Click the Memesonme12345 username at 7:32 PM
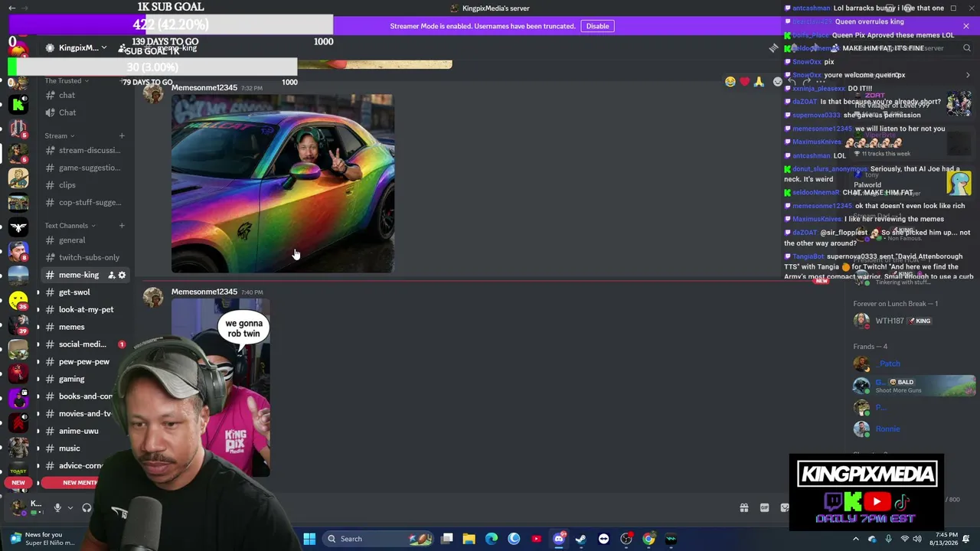 point(204,88)
